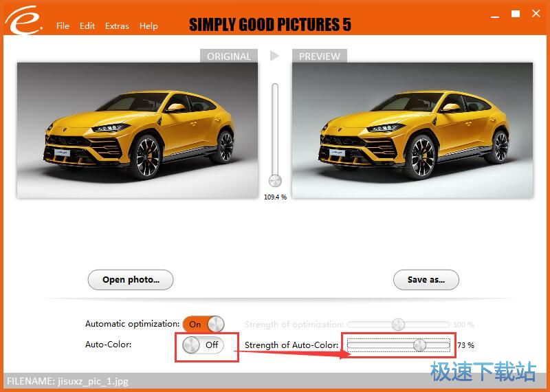Select the optimized preview car image
Image resolution: width=550 pixels, height=392 pixels.
click(412, 130)
